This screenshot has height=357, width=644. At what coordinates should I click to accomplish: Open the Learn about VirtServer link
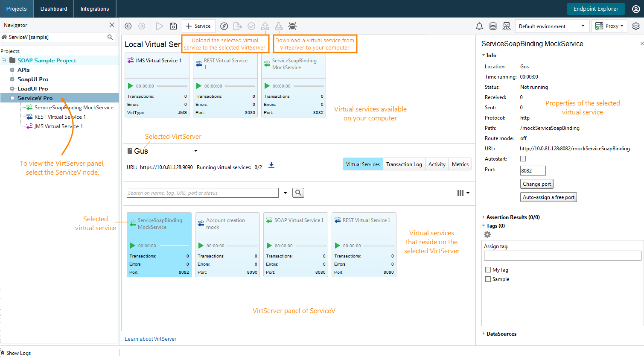pos(150,339)
